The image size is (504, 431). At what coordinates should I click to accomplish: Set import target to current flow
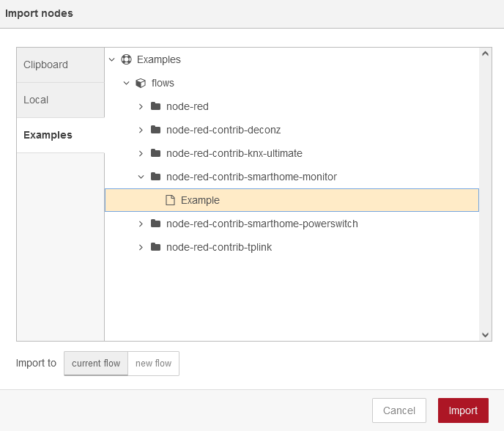(x=96, y=364)
